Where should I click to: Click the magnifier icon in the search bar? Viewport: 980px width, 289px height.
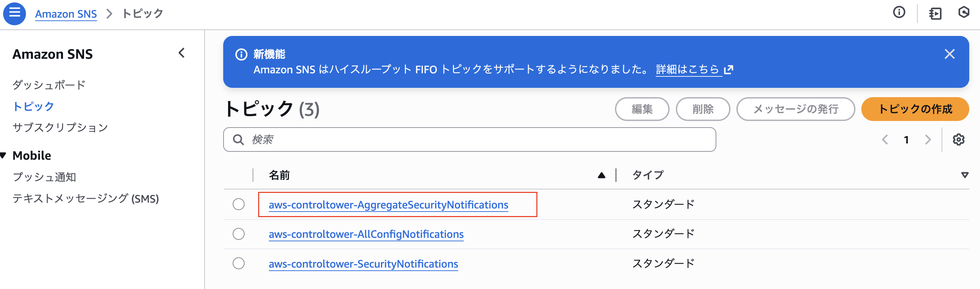pos(238,140)
